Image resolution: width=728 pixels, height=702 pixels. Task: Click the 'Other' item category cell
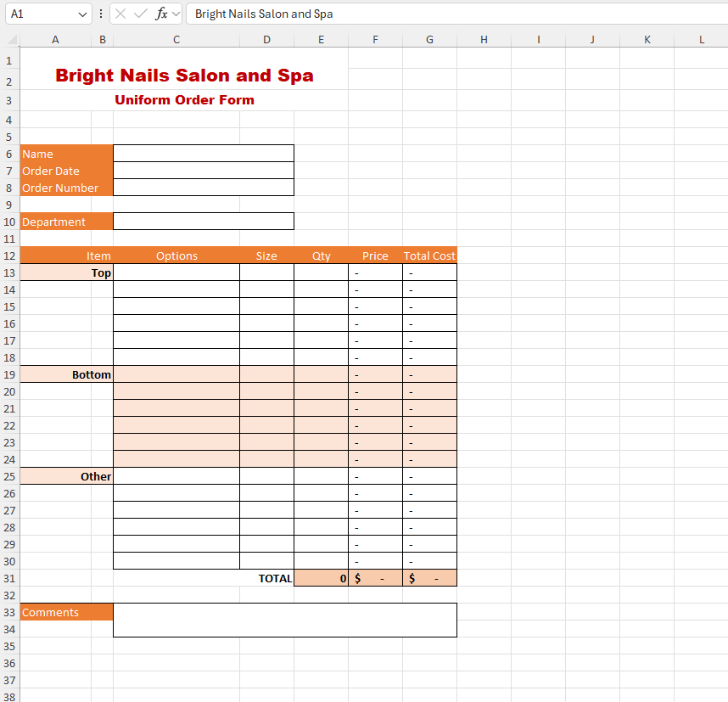[x=66, y=476]
